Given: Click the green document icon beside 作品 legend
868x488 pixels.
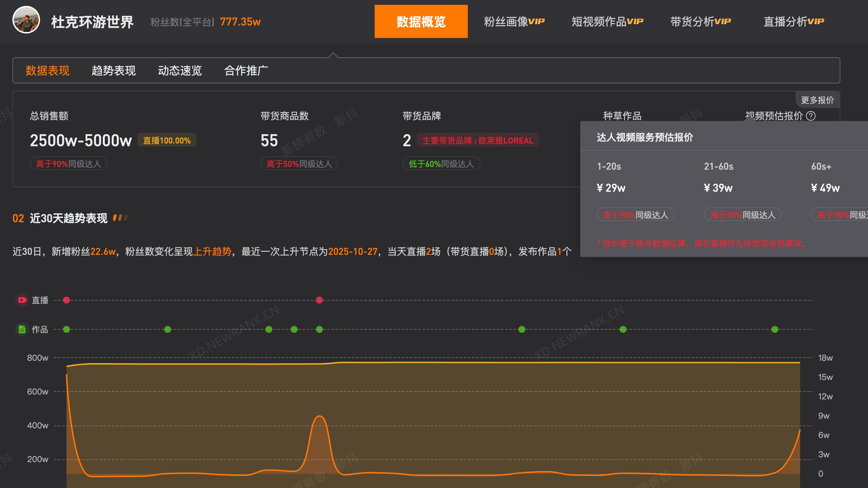Looking at the screenshot, I should (22, 329).
